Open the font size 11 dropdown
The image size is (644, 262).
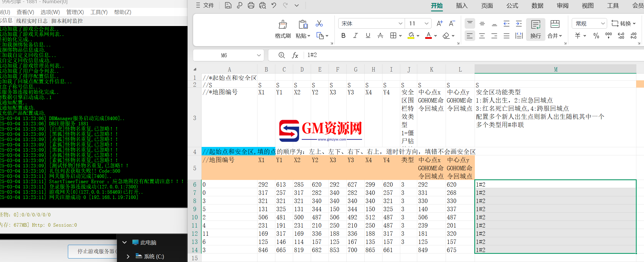point(426,23)
